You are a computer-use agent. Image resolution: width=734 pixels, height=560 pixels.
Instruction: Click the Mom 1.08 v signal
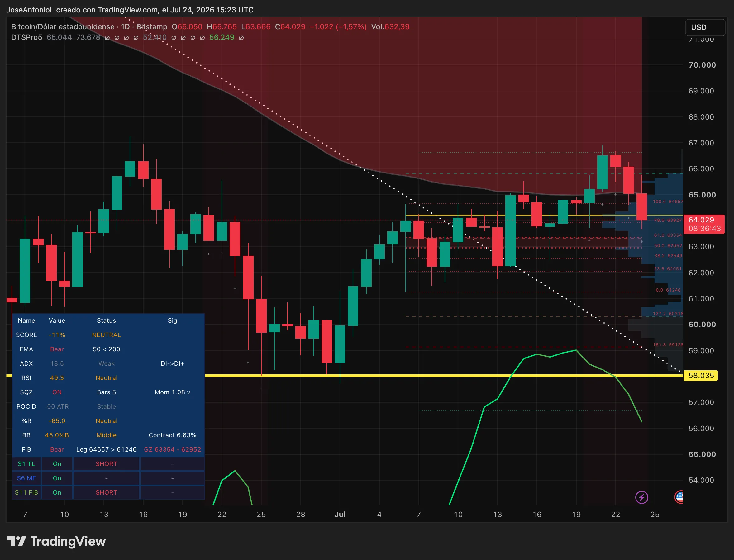[172, 392]
